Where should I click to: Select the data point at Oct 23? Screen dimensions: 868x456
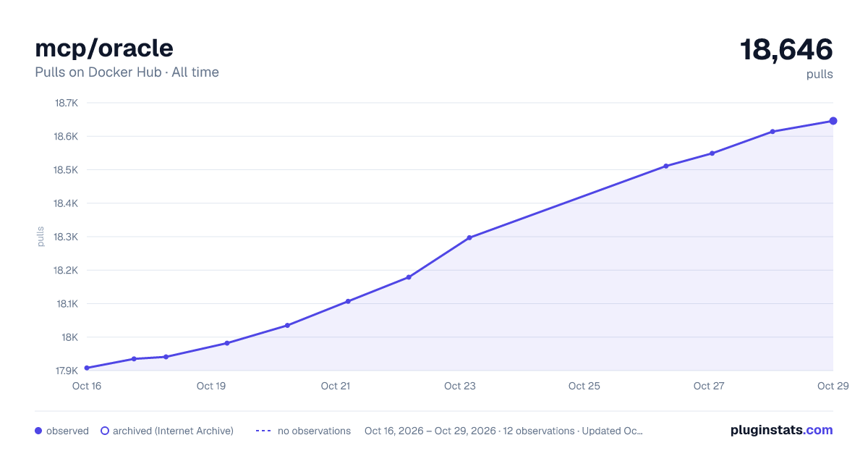tap(469, 237)
